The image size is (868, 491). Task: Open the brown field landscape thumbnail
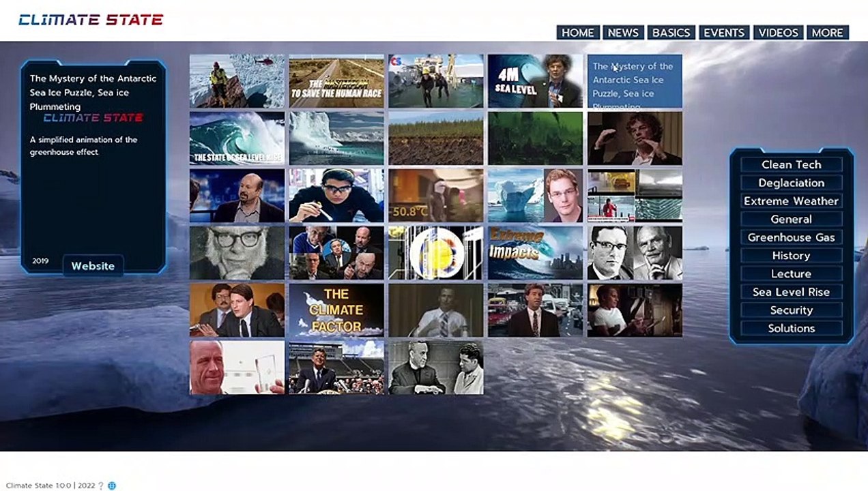pyautogui.click(x=436, y=138)
